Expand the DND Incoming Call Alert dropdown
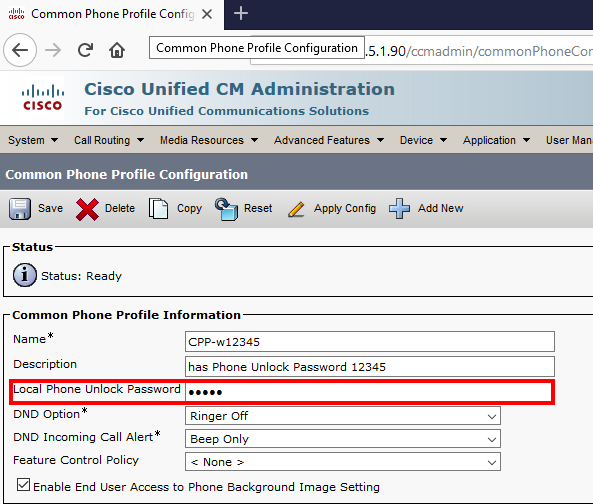Screen dimensions: 593x504 (343, 439)
